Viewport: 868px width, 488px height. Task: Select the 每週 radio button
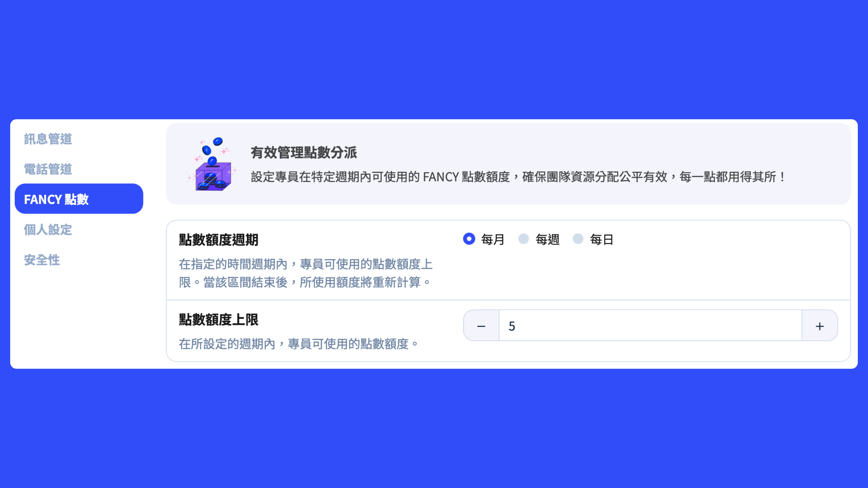coord(524,239)
